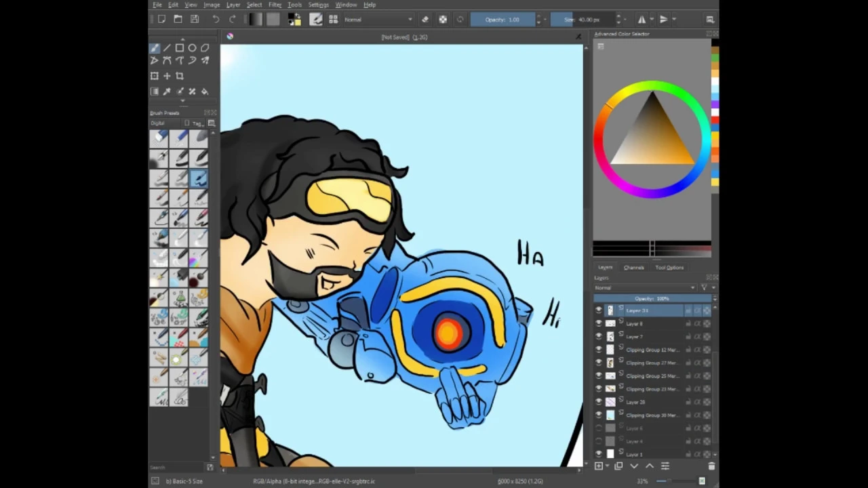868x488 pixels.
Task: Select the Colorize Mask tool
Action: (x=180, y=91)
